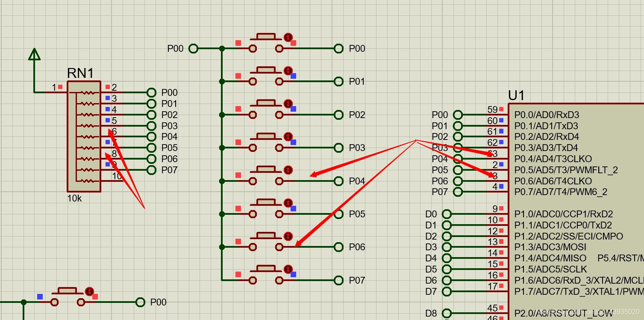644x320 pixels.
Task: Click the D3 terminal at U1 pin 13
Action: [447, 247]
